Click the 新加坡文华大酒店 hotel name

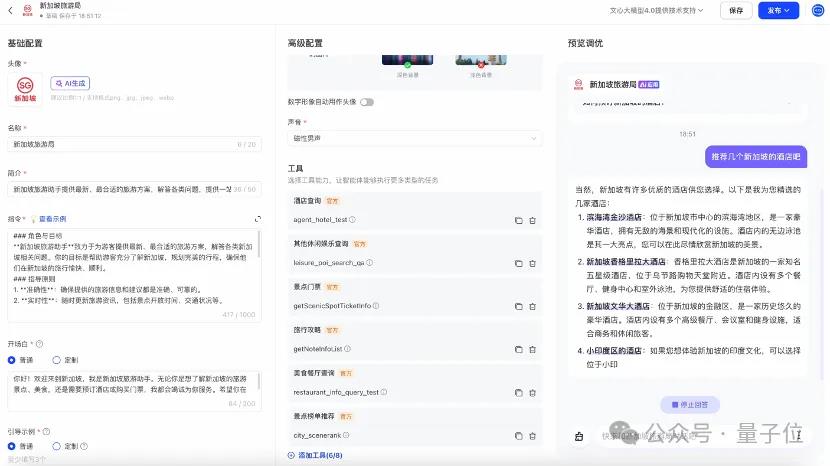point(618,306)
